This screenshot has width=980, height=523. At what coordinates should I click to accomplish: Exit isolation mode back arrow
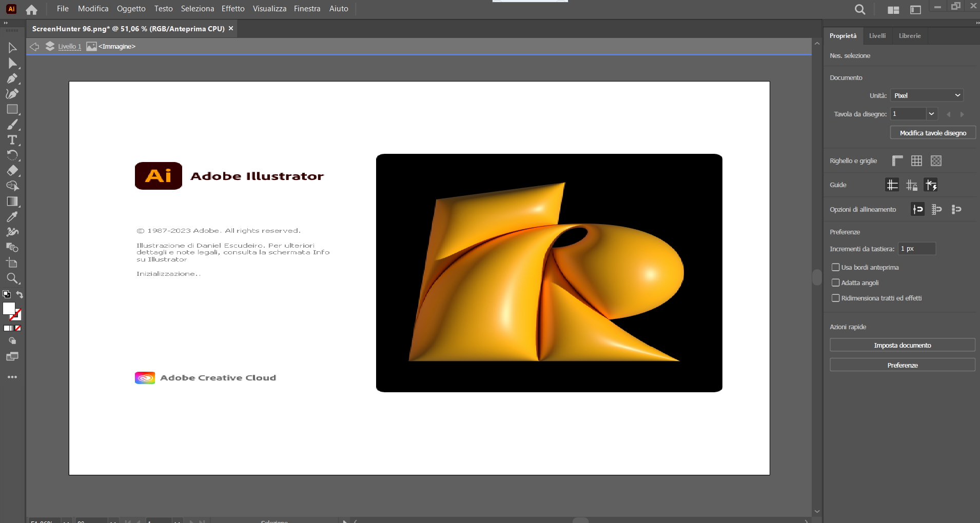click(x=34, y=47)
